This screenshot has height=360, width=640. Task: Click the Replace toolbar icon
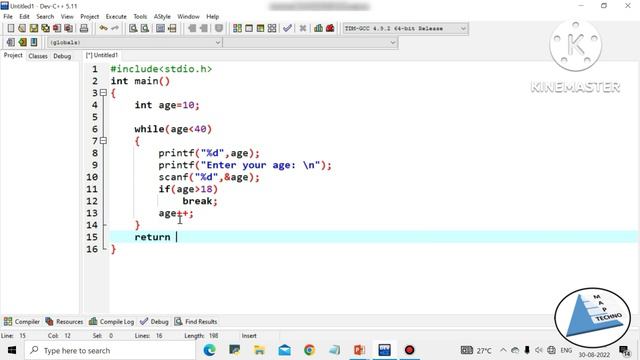tap(144, 28)
